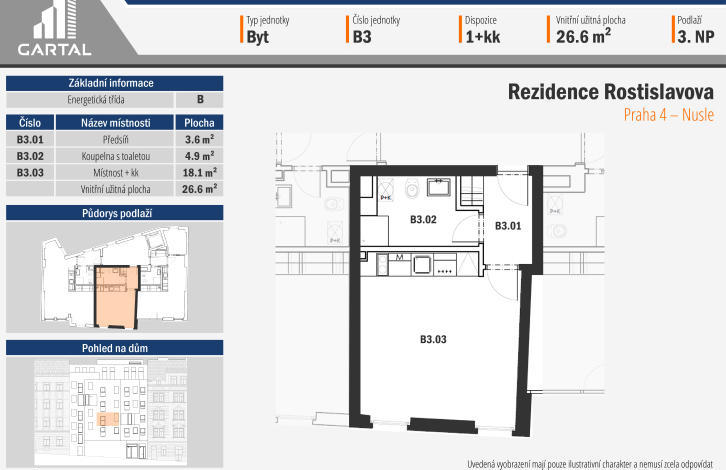
Task: Click the energy class B cell
Action: point(200,99)
